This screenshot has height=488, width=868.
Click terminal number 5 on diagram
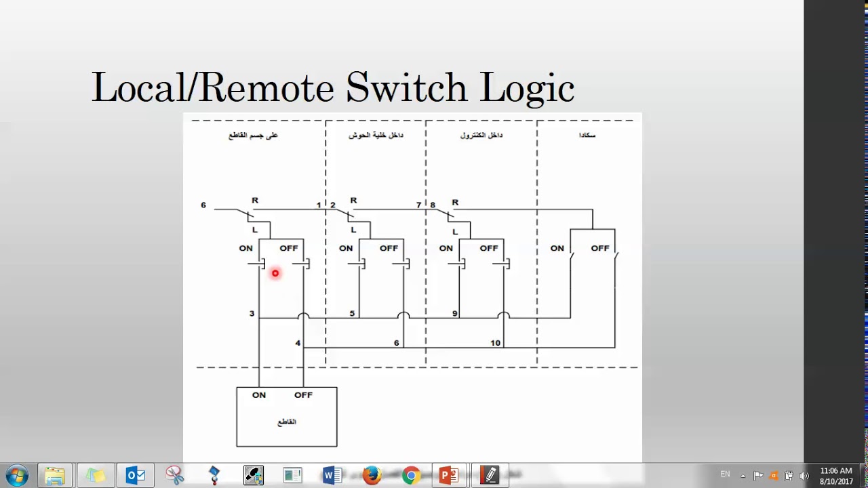tap(352, 314)
